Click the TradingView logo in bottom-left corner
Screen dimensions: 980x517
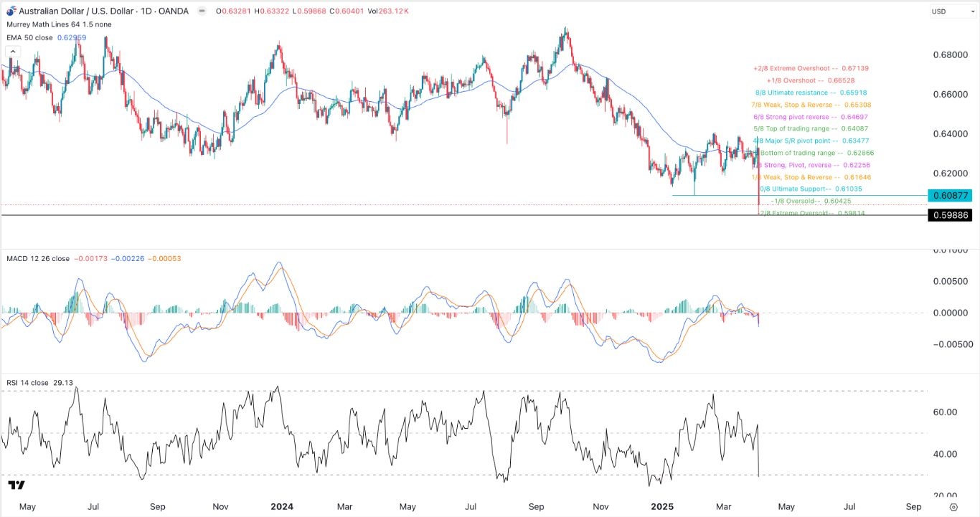[18, 485]
